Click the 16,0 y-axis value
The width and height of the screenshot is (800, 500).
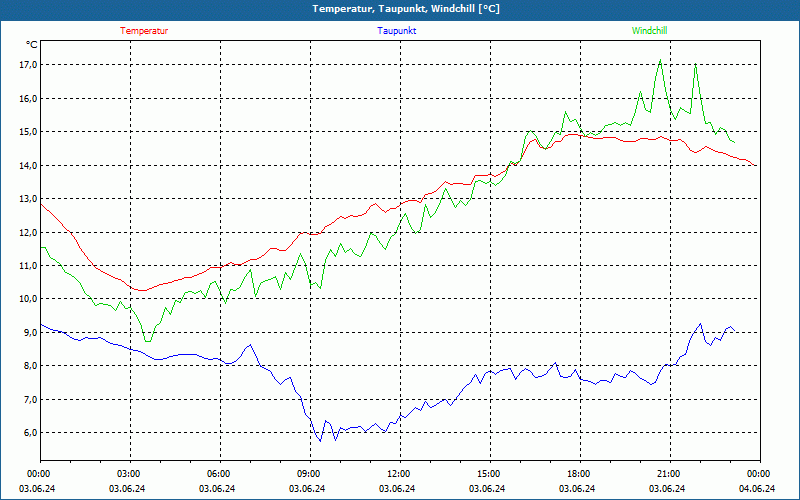tap(29, 98)
